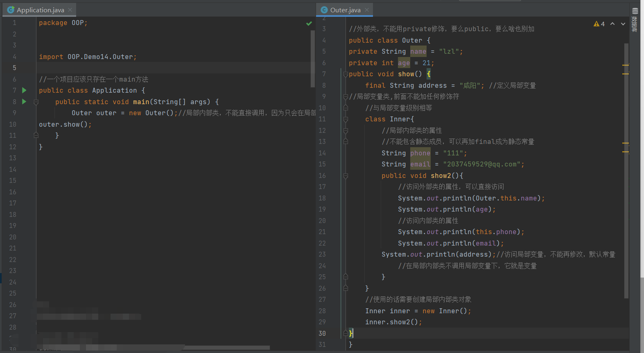The height and width of the screenshot is (353, 644).
Task: Click the fourth yellow warning stripe mark
Action: point(626,152)
